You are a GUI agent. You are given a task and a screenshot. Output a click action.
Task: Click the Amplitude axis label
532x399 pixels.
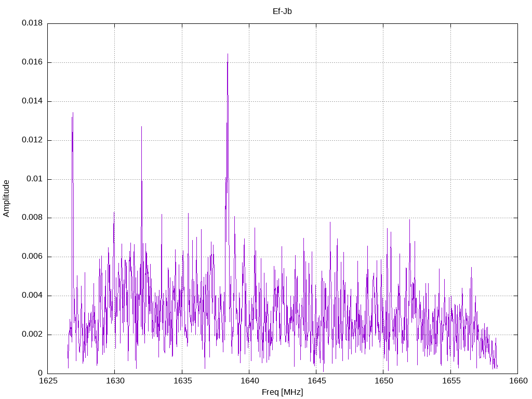pos(6,198)
